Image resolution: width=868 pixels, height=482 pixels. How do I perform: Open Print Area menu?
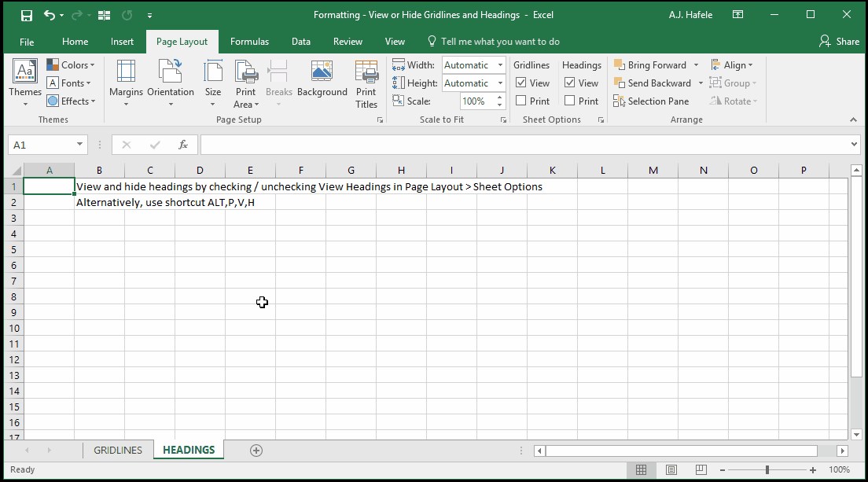pyautogui.click(x=246, y=83)
